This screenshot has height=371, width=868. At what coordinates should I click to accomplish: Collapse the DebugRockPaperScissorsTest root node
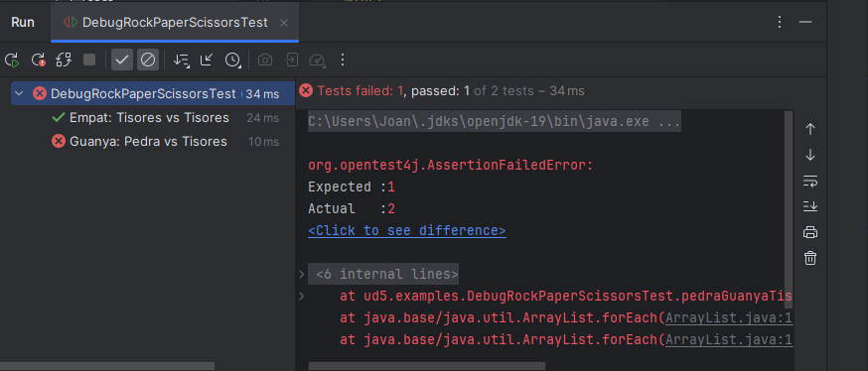tap(20, 94)
